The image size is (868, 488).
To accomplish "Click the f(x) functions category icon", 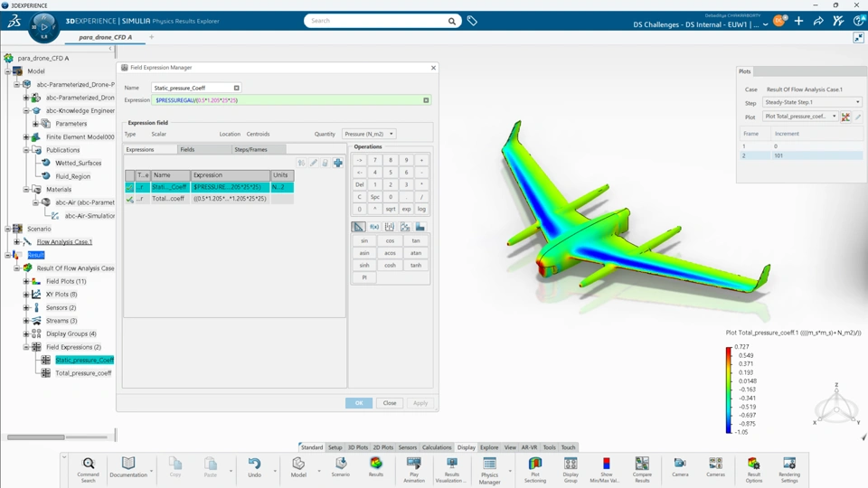I will point(374,227).
